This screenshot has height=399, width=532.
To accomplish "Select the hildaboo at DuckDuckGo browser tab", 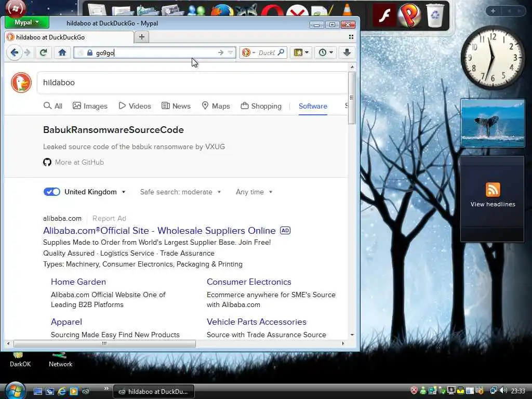I will click(x=69, y=37).
